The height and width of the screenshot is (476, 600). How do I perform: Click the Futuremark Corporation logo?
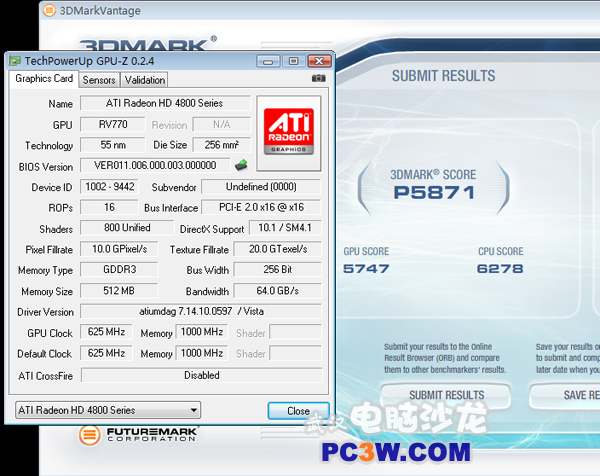[x=138, y=435]
